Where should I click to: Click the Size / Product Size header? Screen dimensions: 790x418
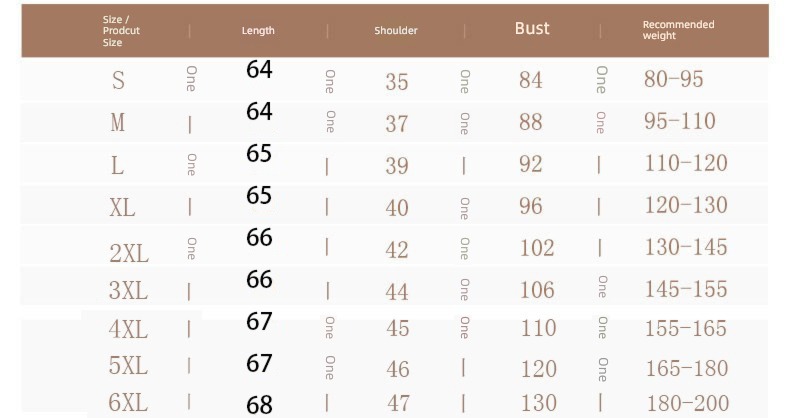point(121,31)
